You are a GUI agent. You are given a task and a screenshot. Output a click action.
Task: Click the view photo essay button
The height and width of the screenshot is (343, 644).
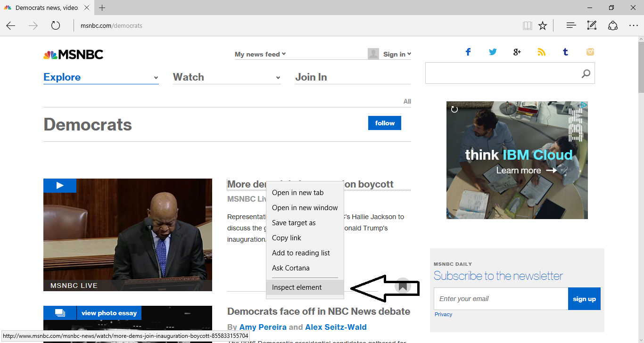(109, 313)
